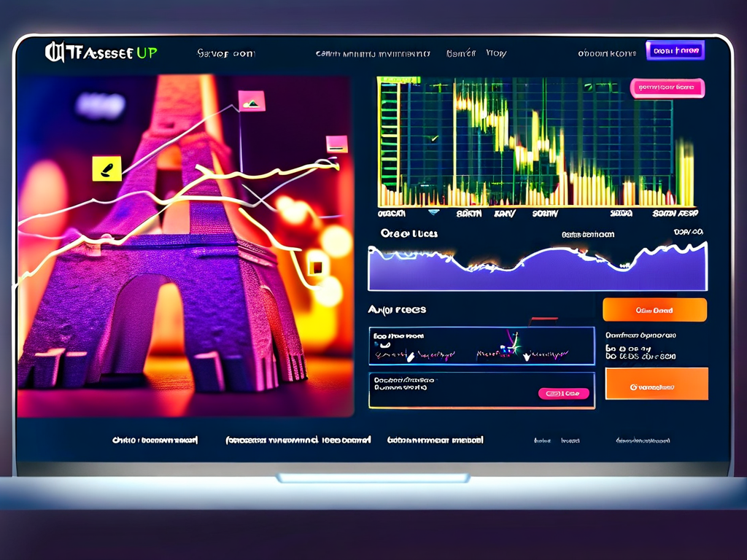Click the long second footer link
Screen dimensions: 747x560
(x=298, y=440)
